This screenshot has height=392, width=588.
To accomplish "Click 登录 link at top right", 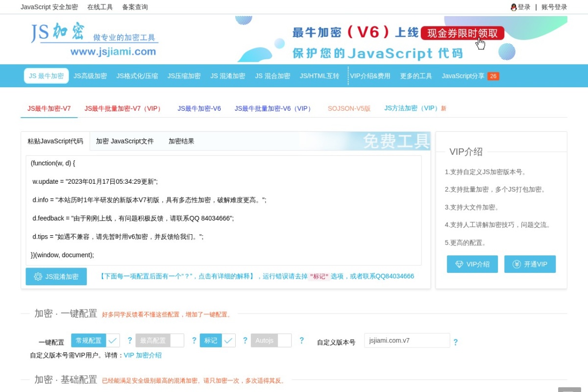I will tap(524, 7).
